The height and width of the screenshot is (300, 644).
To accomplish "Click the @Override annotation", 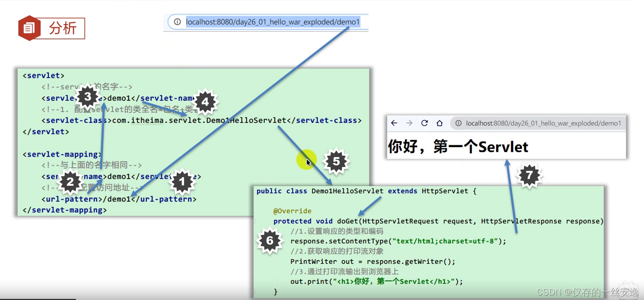I will (x=293, y=211).
